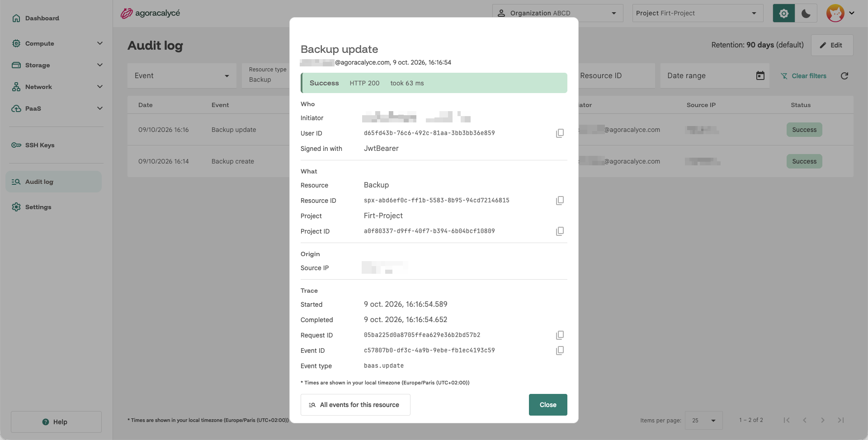
Task: Click the Success status on Backup update row
Action: click(804, 130)
